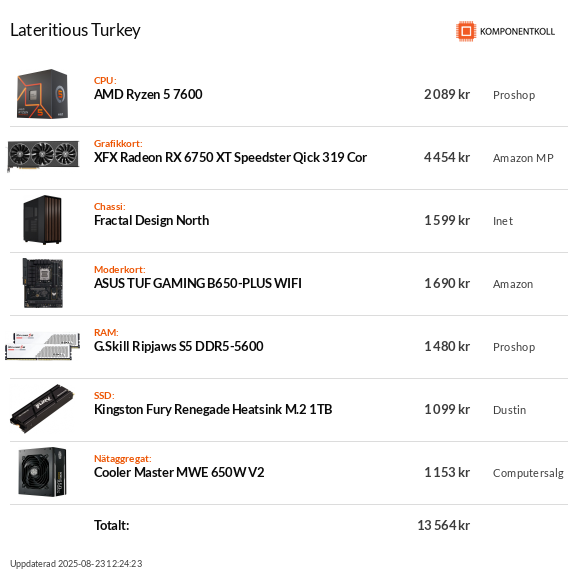This screenshot has width=577, height=577.
Task: Select G.Skill Ripjaws S5 DDR5-5600 name
Action: tap(178, 346)
